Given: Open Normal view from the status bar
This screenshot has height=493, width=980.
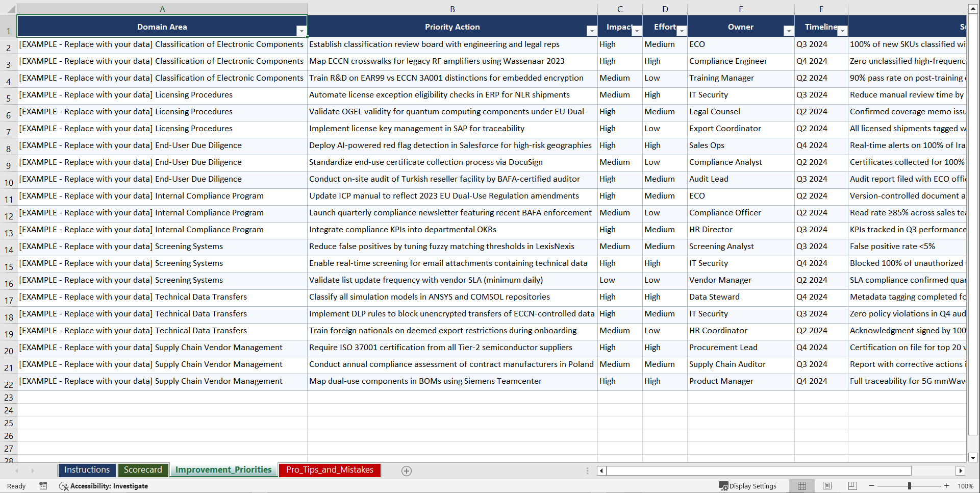Looking at the screenshot, I should (x=801, y=486).
